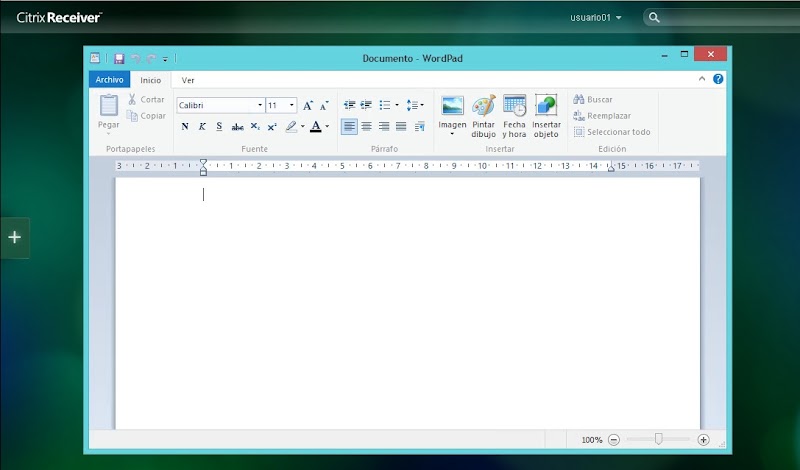Click the zoom in plus button
The image size is (800, 470).
pyautogui.click(x=703, y=440)
